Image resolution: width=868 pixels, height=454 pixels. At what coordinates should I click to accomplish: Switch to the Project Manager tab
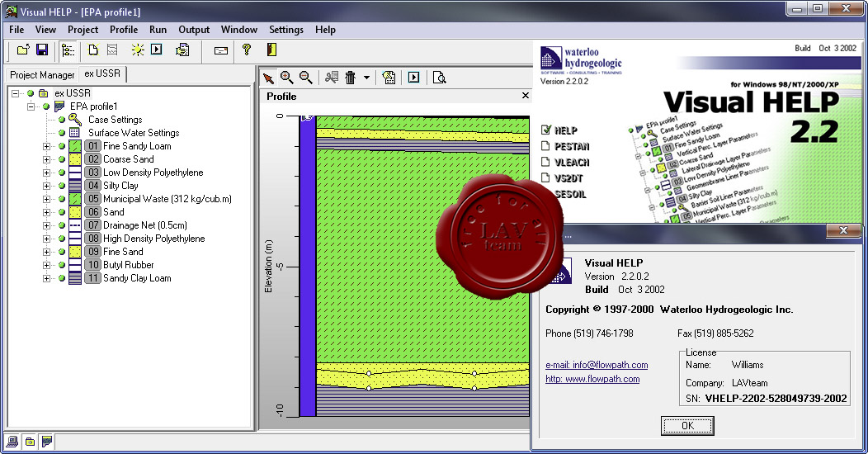click(42, 75)
